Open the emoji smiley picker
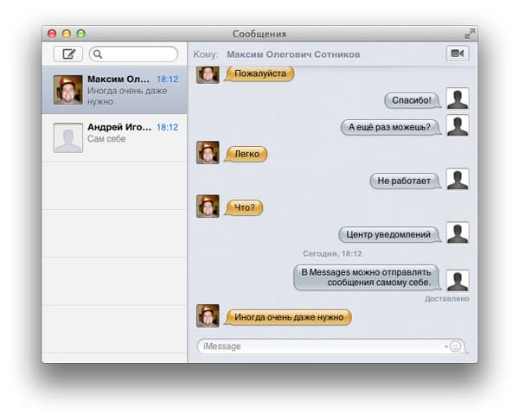This screenshot has width=519, height=420. point(456,347)
